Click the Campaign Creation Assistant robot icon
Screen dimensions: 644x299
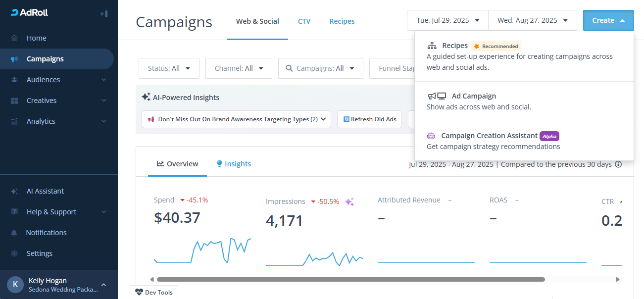pyautogui.click(x=431, y=136)
